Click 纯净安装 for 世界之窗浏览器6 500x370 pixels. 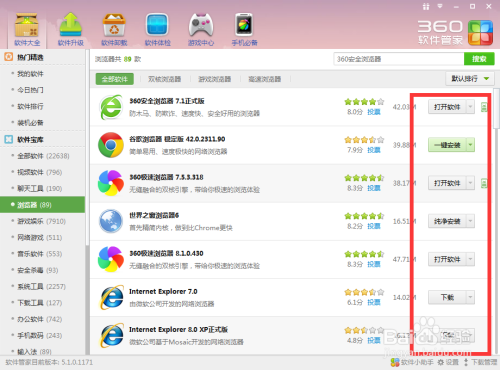point(447,221)
